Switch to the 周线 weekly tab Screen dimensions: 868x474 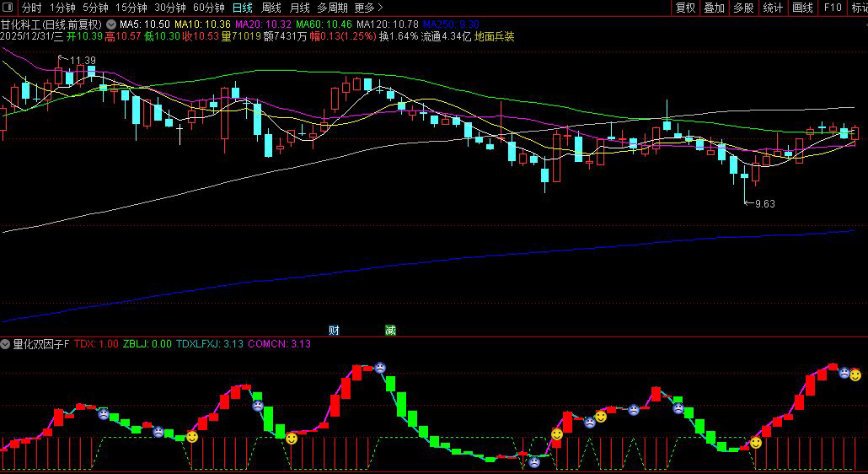click(x=271, y=8)
